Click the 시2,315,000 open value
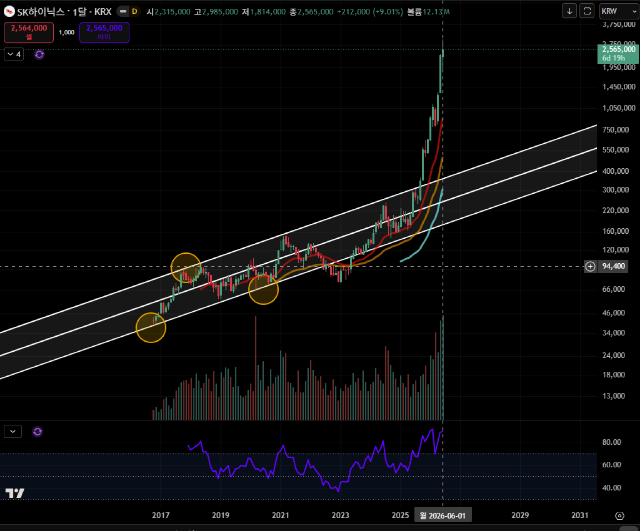This screenshot has height=531, width=640. tap(168, 12)
